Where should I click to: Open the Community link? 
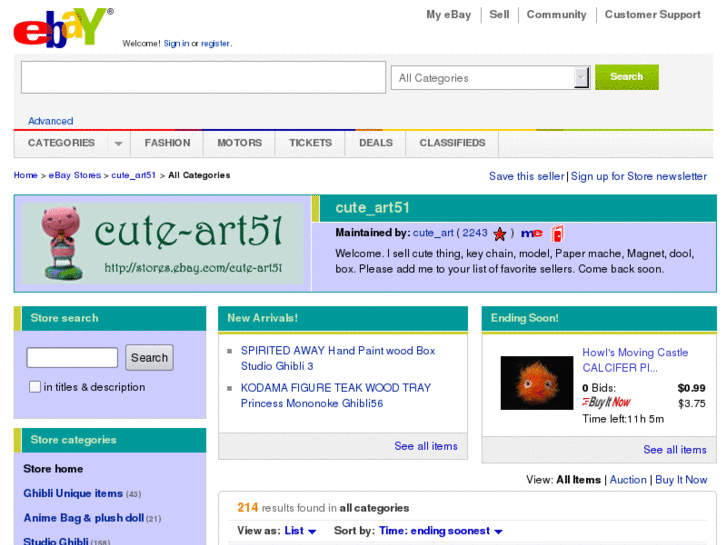point(556,15)
